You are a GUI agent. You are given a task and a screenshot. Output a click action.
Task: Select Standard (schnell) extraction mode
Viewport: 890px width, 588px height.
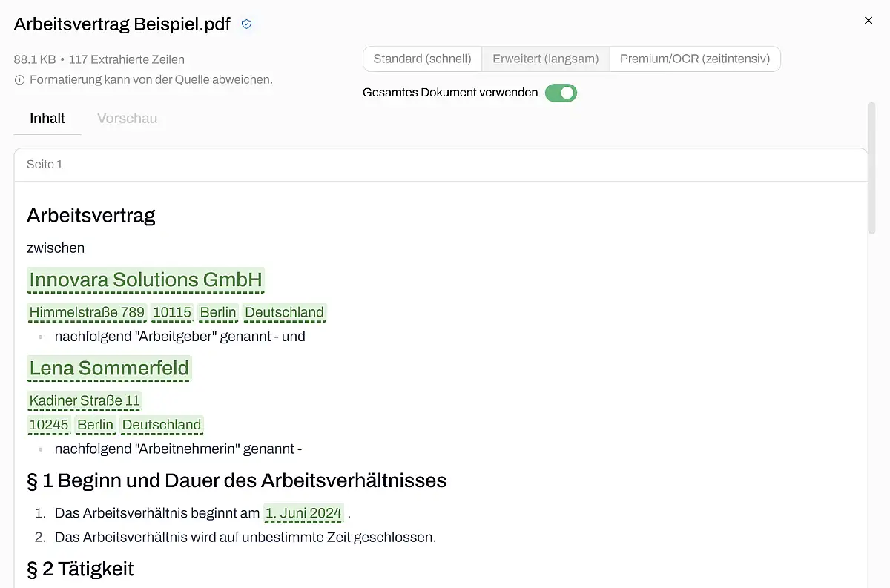422,59
